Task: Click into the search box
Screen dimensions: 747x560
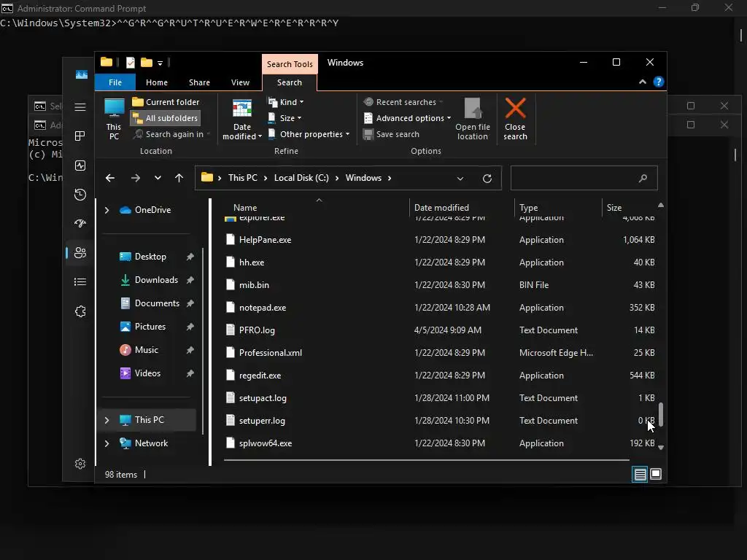Action: tap(584, 178)
